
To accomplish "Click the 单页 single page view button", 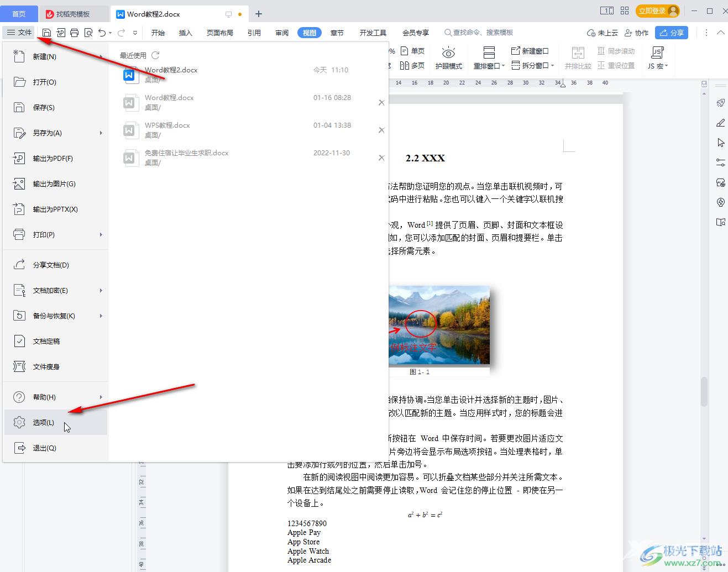I will point(412,51).
